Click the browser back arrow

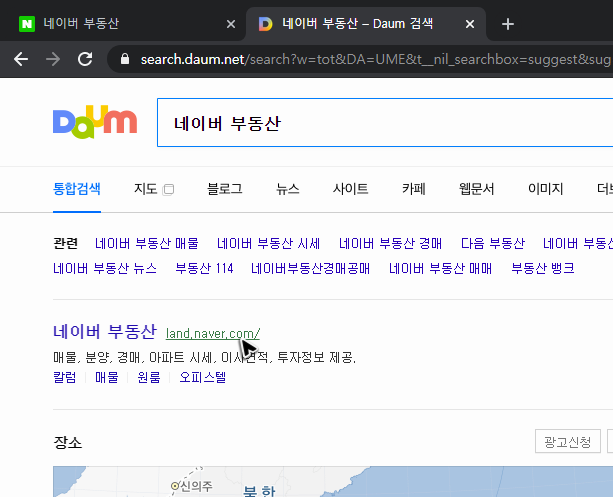click(21, 59)
